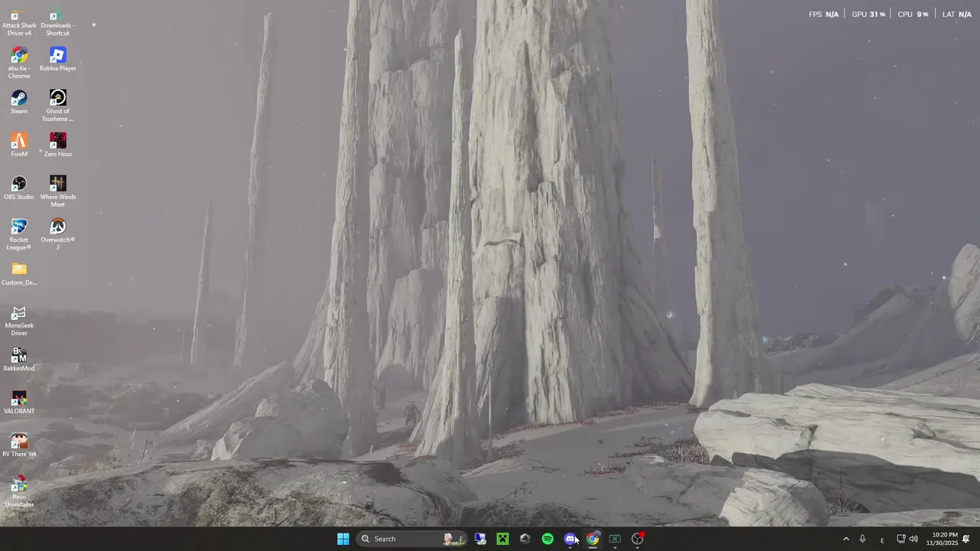The width and height of the screenshot is (980, 551).
Task: Select the OBS Studio desktop shortcut
Action: click(x=19, y=188)
